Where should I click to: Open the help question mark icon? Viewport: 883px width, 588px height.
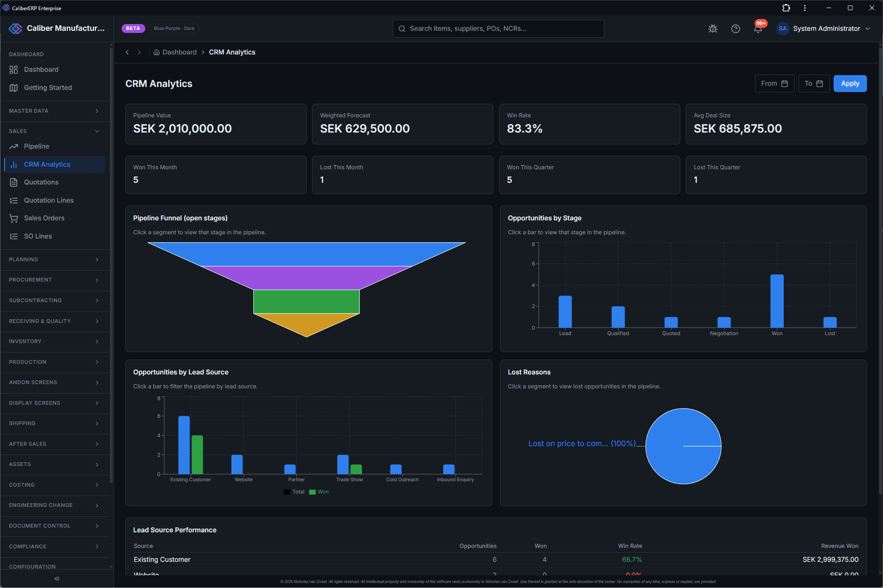(x=736, y=29)
